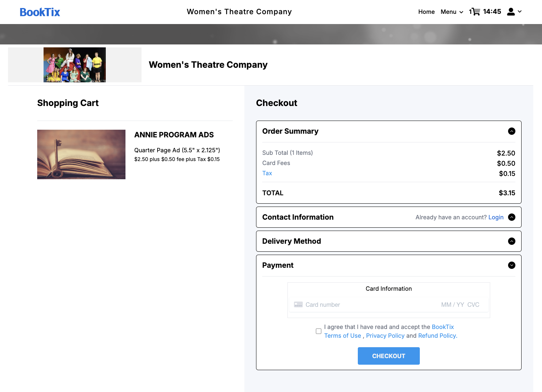Focus the Card number input field
Image resolution: width=542 pixels, height=392 pixels.
click(368, 305)
